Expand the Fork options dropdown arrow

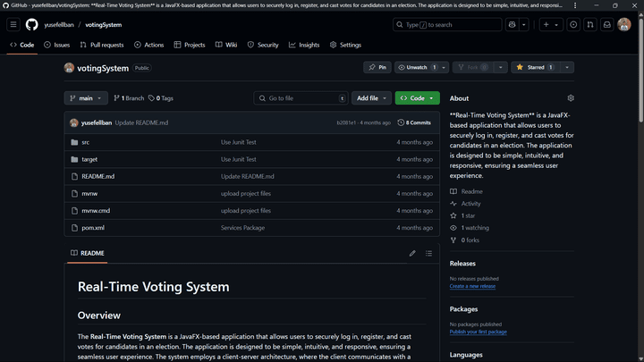(500, 67)
